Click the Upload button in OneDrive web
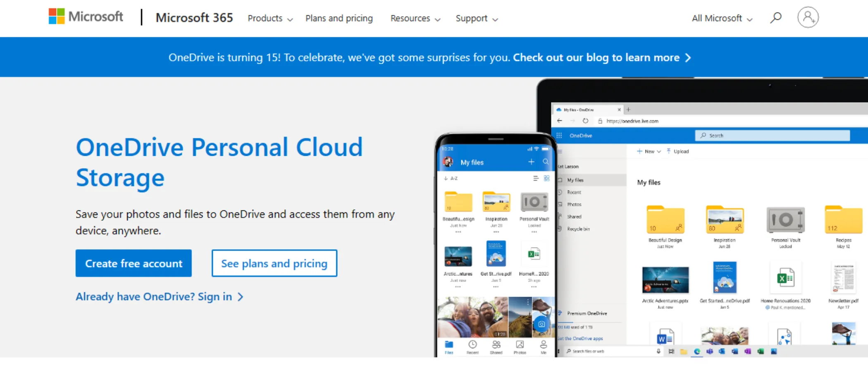 (x=677, y=151)
